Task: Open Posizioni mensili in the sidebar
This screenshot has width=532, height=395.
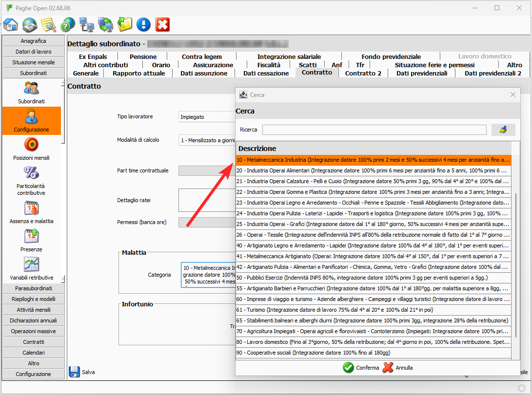Action: [31, 150]
